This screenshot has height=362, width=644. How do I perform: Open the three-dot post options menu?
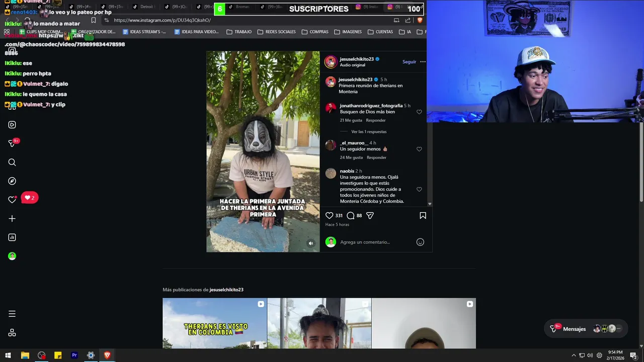(x=423, y=62)
